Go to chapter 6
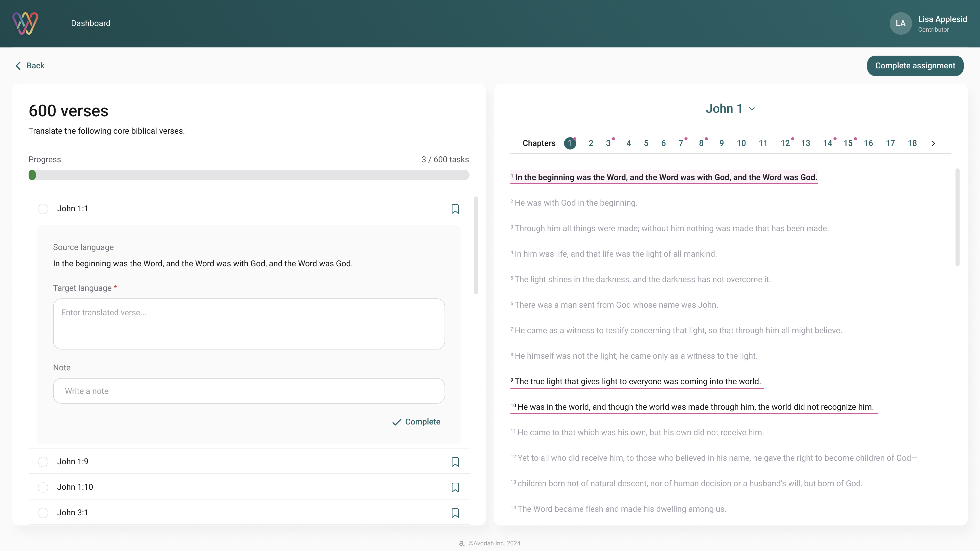980x551 pixels. click(x=664, y=143)
